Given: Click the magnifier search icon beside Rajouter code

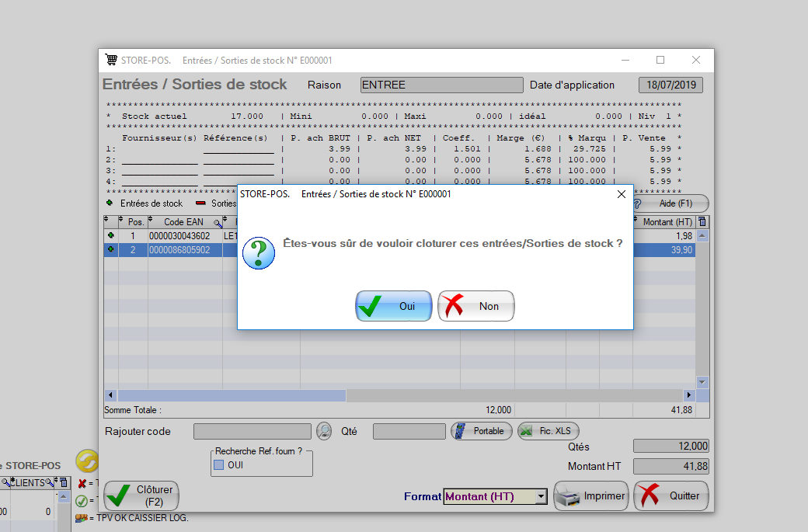Looking at the screenshot, I should coord(324,431).
